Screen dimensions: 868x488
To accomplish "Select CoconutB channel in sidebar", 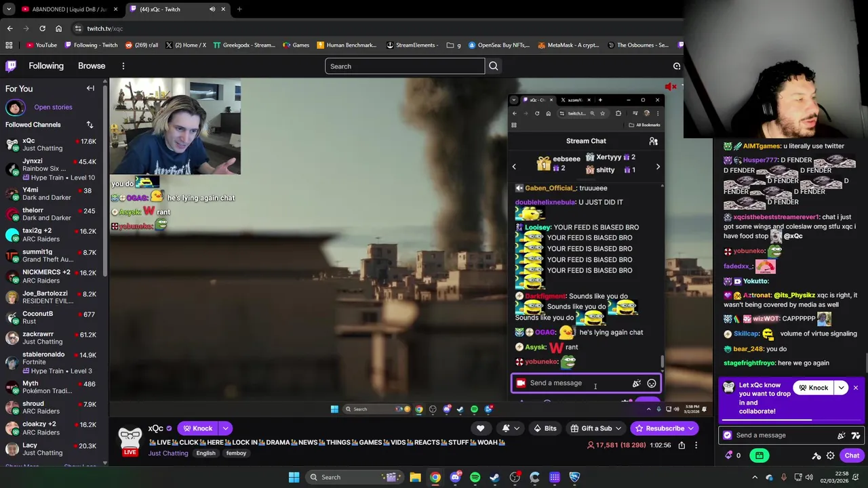I will tap(52, 317).
